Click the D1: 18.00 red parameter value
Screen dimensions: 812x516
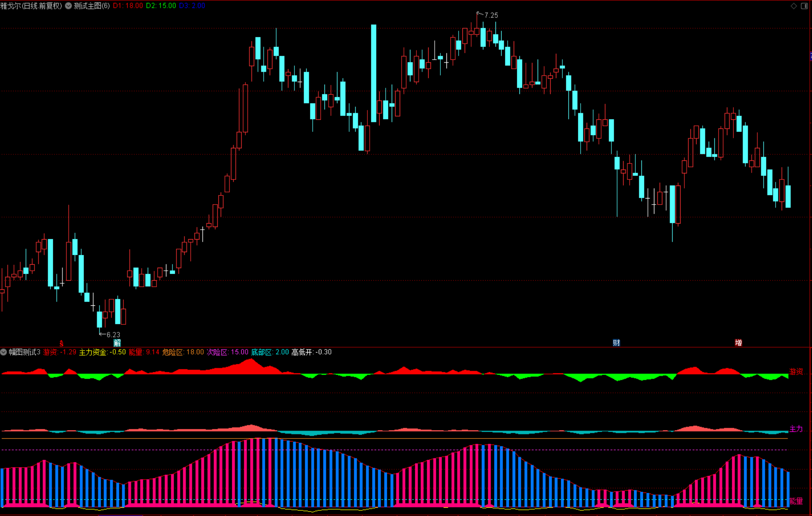coord(128,6)
